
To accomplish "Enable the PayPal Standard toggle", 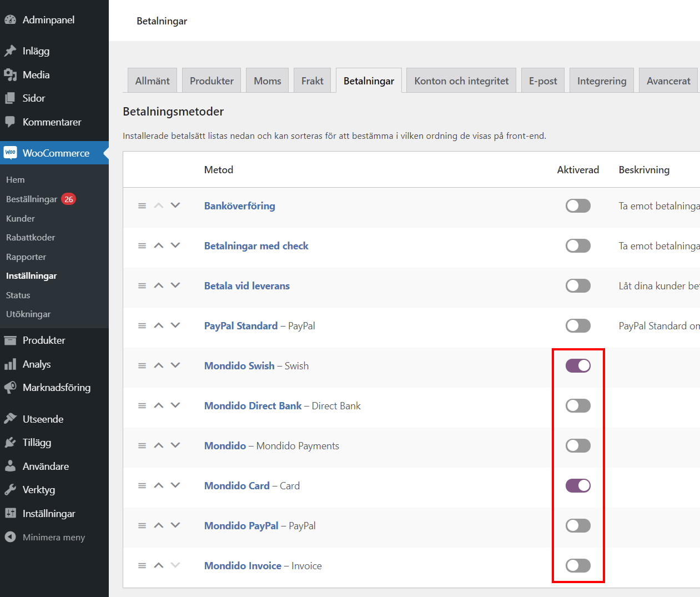I will click(578, 326).
